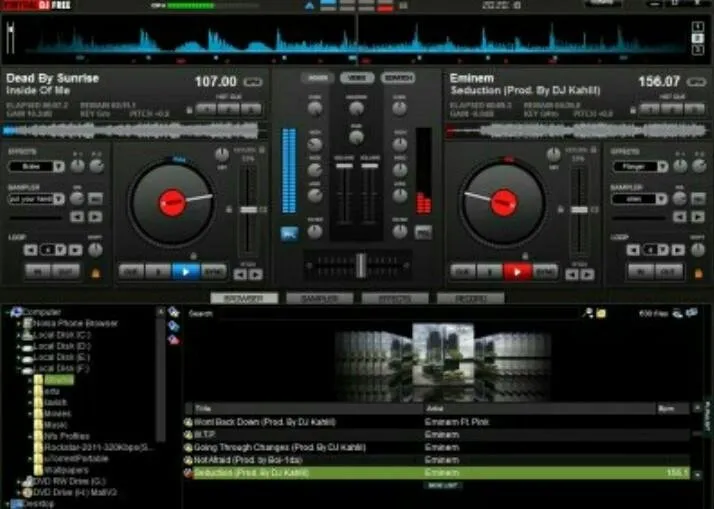Trigger hot cue 1 on Dead By Sunrise deck
This screenshot has height=509, width=714.
(206, 109)
